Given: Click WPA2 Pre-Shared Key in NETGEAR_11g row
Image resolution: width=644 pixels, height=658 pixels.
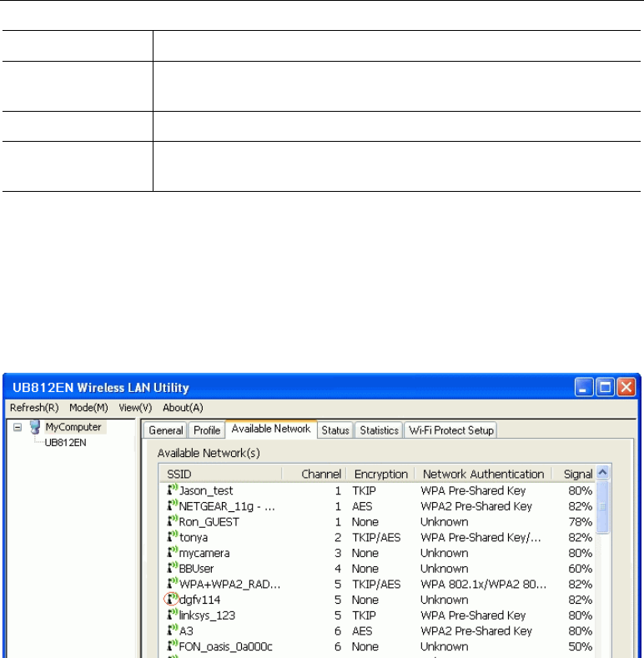Looking at the screenshot, I should 476,506.
